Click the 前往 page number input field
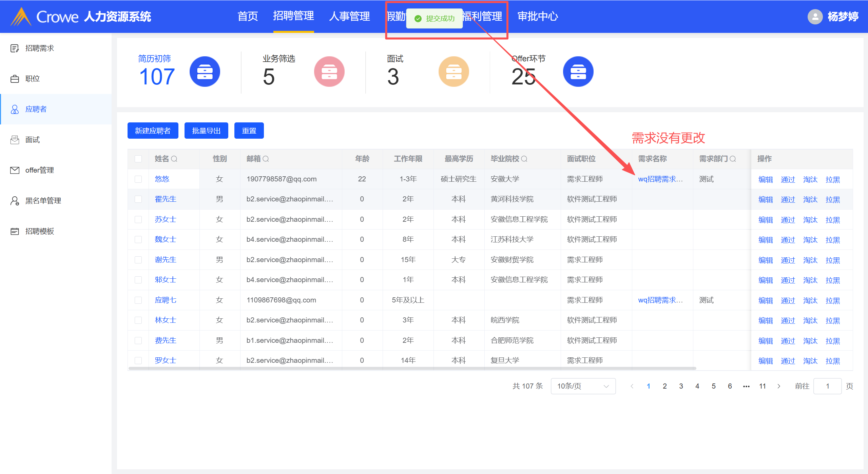 (x=827, y=386)
